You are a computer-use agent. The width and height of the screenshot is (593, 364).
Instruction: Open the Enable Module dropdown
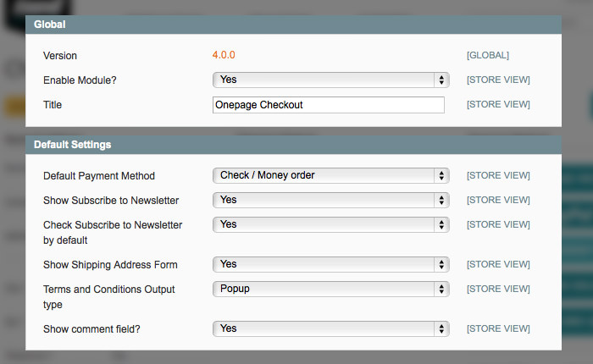[330, 80]
